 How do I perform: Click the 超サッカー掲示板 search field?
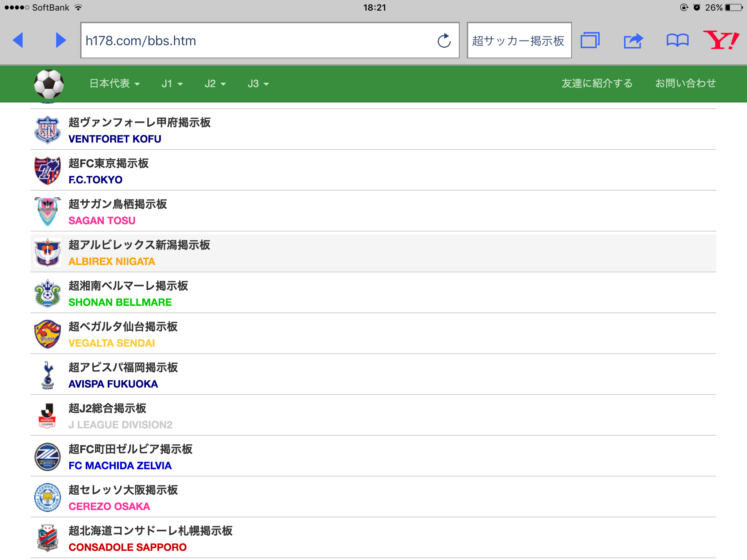[x=518, y=40]
